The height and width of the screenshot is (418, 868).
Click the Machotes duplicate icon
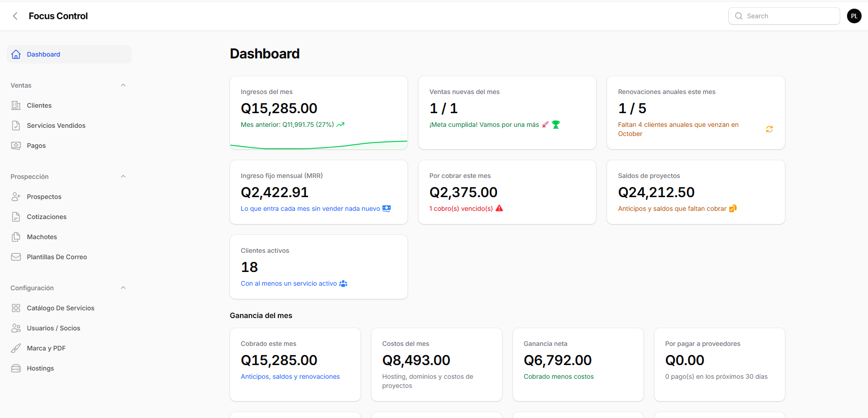coord(16,237)
